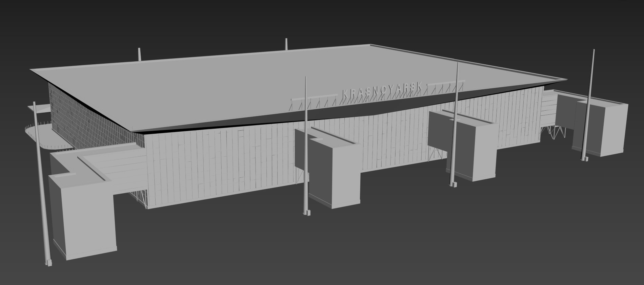Image resolution: width=644 pixels, height=285 pixels.
Task: Select the back-center pole behind the roof
Action: 286,44
